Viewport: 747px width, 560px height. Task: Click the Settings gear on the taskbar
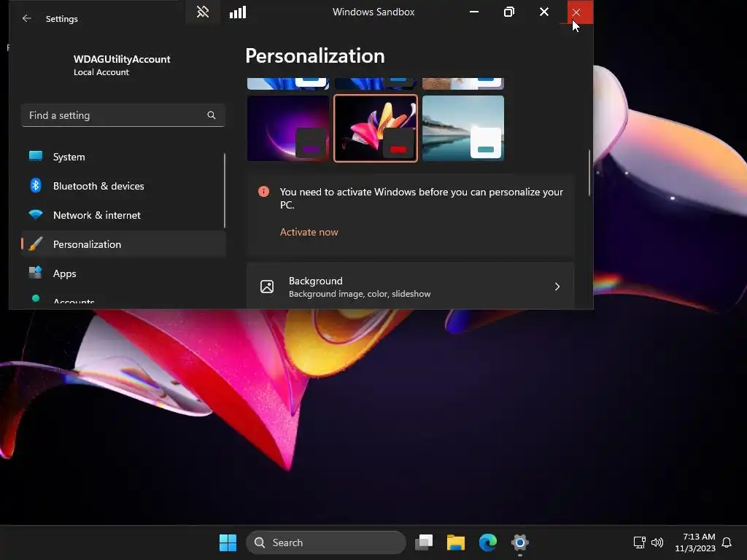point(519,542)
